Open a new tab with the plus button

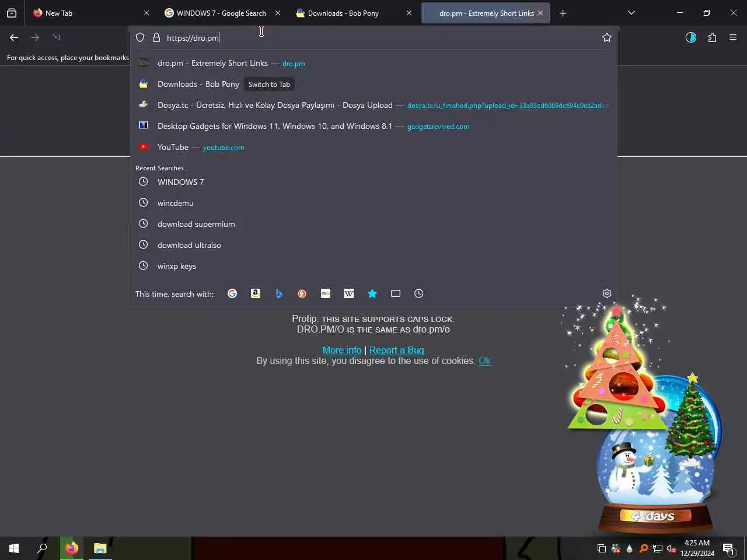(x=563, y=13)
